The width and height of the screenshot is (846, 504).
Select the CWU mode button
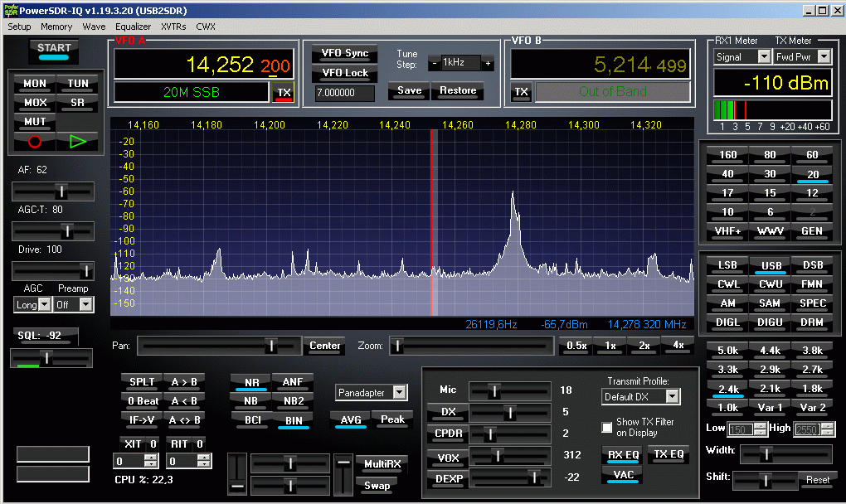771,284
